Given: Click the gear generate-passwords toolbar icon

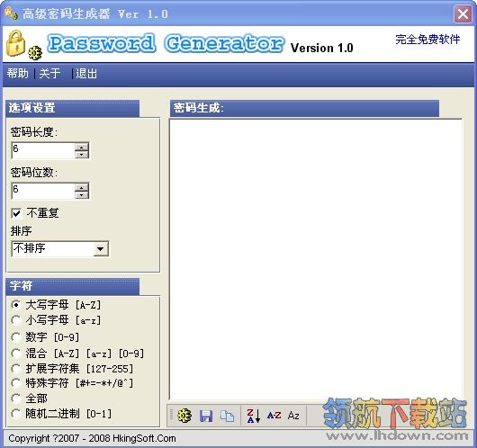Looking at the screenshot, I should tap(184, 415).
